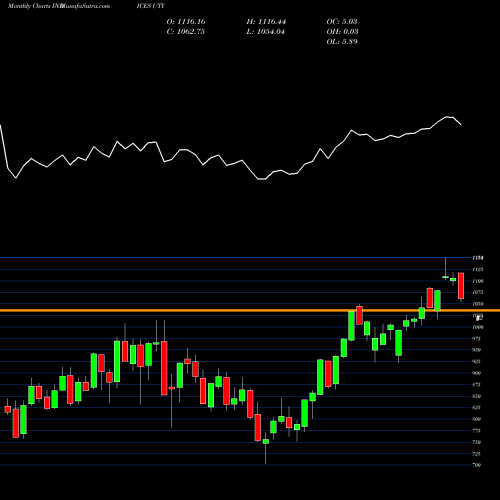
Task: Click the 700 price axis label
Action: tap(477, 465)
